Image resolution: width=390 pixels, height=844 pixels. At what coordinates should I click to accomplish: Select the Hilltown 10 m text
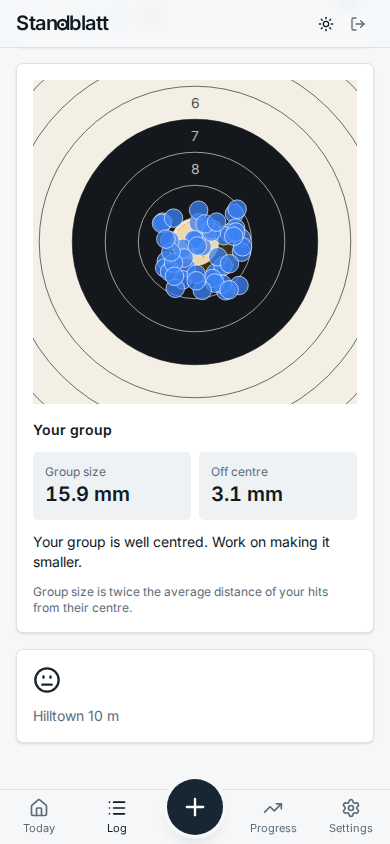coord(76,716)
